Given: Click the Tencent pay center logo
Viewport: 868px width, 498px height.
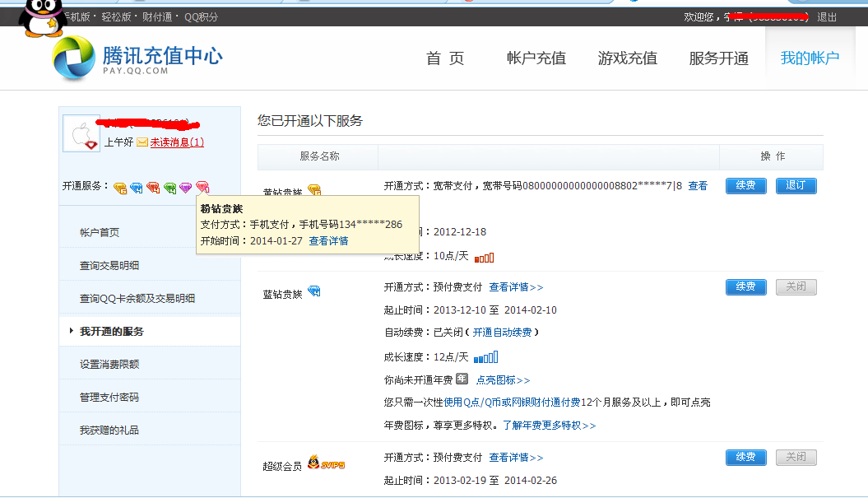Looking at the screenshot, I should coord(137,59).
